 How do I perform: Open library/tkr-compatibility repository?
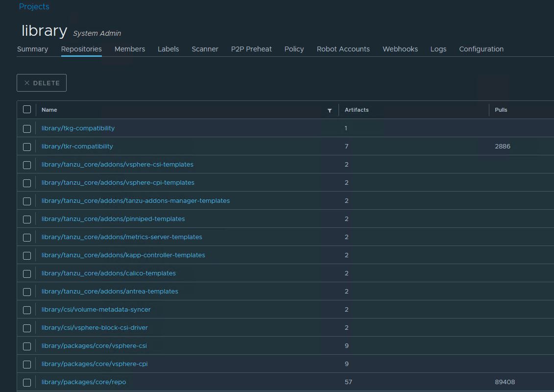pyautogui.click(x=77, y=146)
